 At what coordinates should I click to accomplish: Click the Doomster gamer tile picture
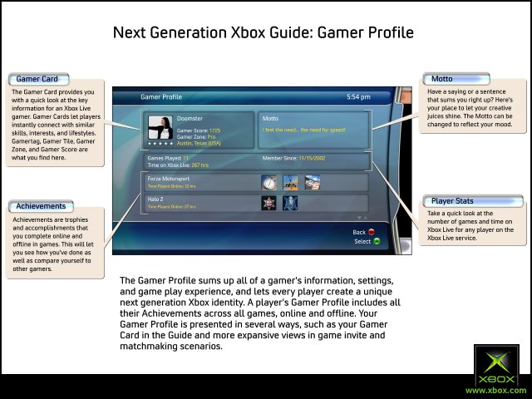click(160, 128)
